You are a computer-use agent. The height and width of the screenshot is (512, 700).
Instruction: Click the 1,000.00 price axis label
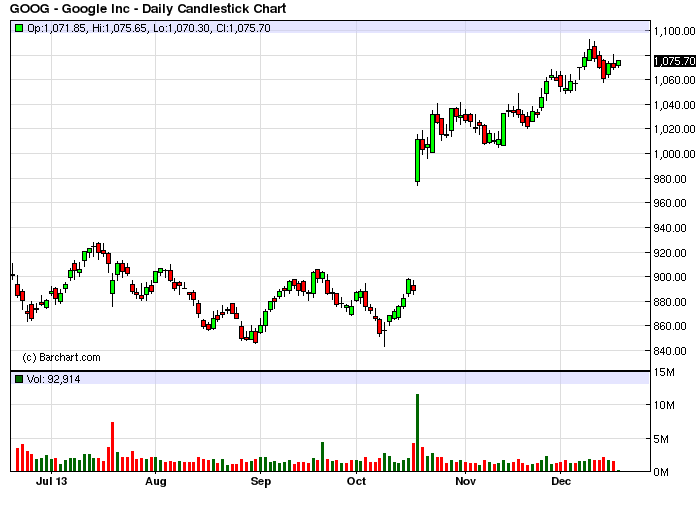click(675, 154)
